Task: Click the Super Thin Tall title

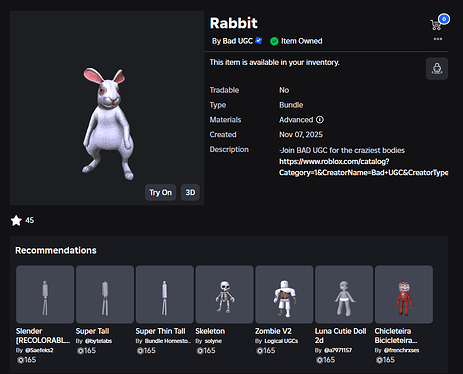Action: pyautogui.click(x=160, y=331)
